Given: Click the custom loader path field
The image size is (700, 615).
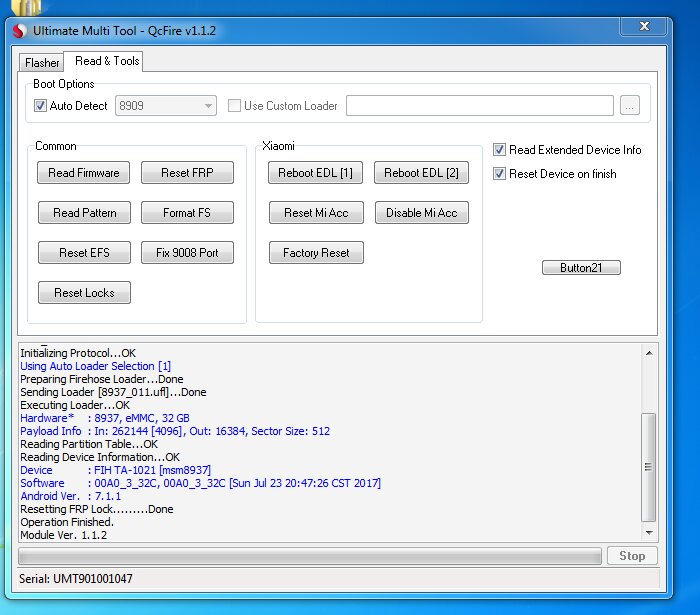Looking at the screenshot, I should click(479, 106).
